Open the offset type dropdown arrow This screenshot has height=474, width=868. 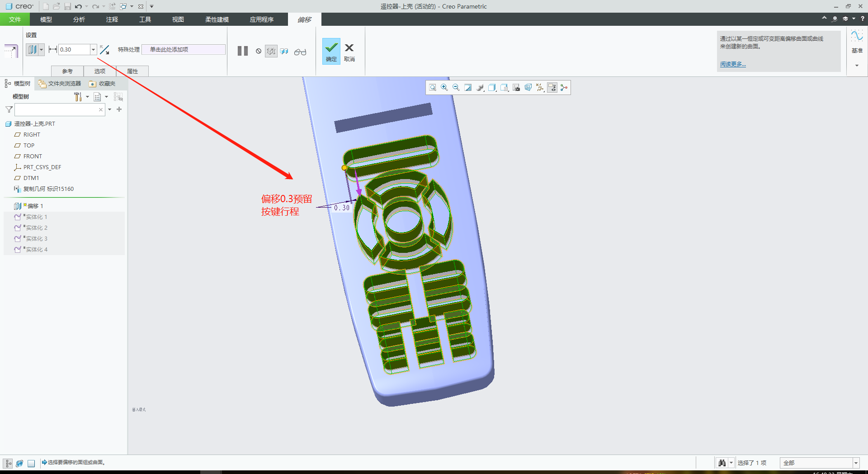(x=41, y=50)
